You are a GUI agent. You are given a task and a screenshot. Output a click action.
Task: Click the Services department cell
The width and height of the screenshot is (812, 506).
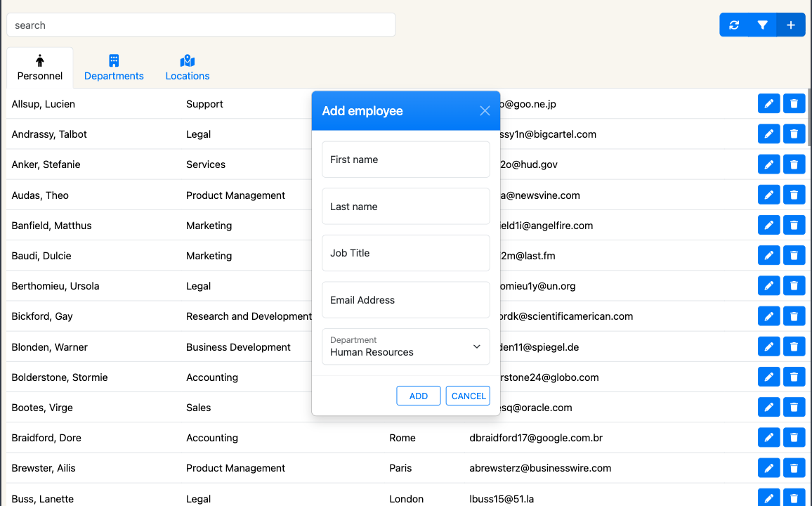pyautogui.click(x=206, y=164)
